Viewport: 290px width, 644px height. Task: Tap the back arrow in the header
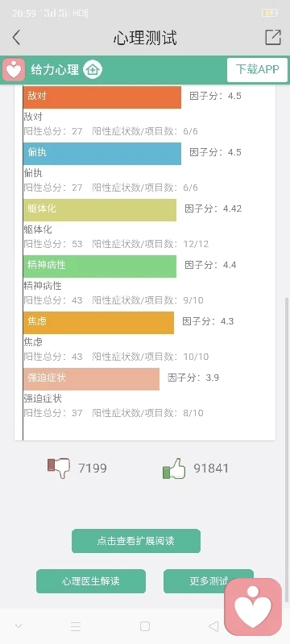pos(16,37)
